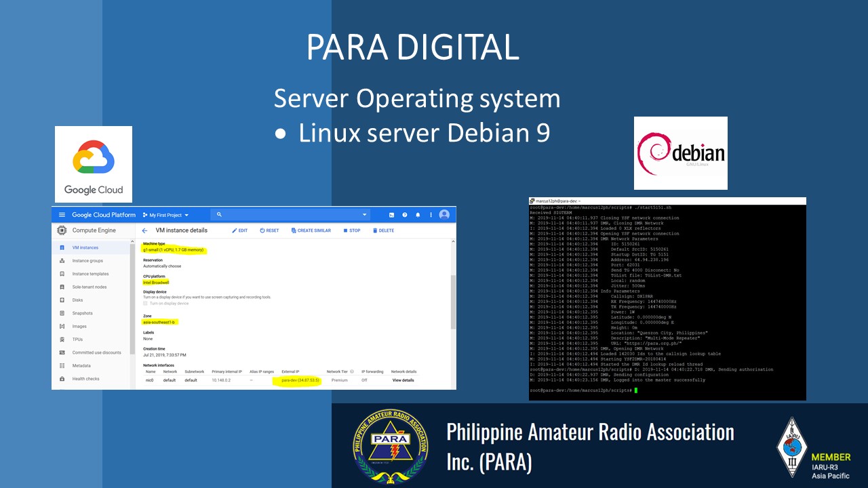Click the Compute Engine heading

click(94, 230)
